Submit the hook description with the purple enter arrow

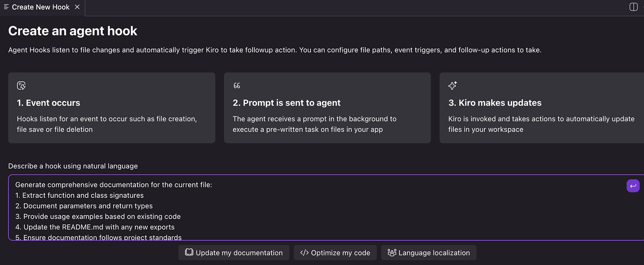click(633, 186)
